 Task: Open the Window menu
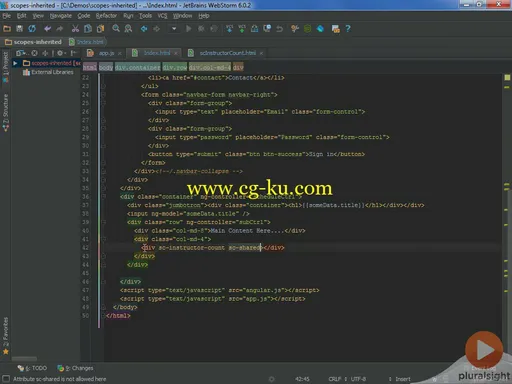point(182,16)
